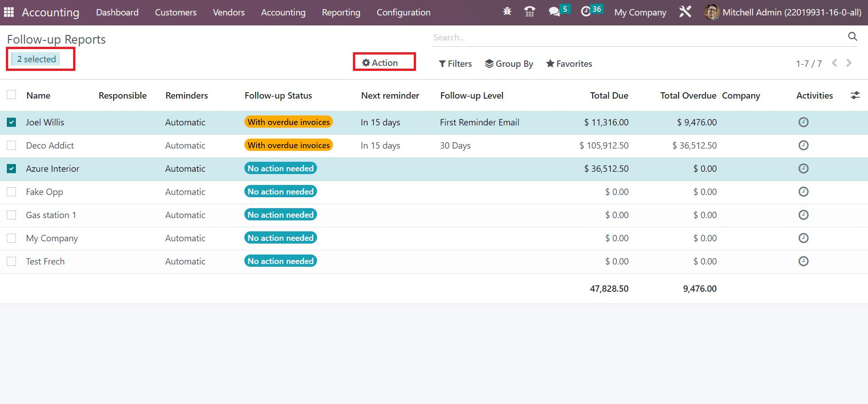Screen dimensions: 868x404
Task: Uncheck the Azure Interior row checkbox
Action: tap(11, 169)
